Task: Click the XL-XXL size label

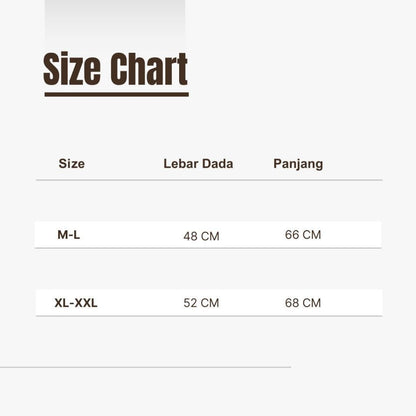Action: [x=76, y=303]
